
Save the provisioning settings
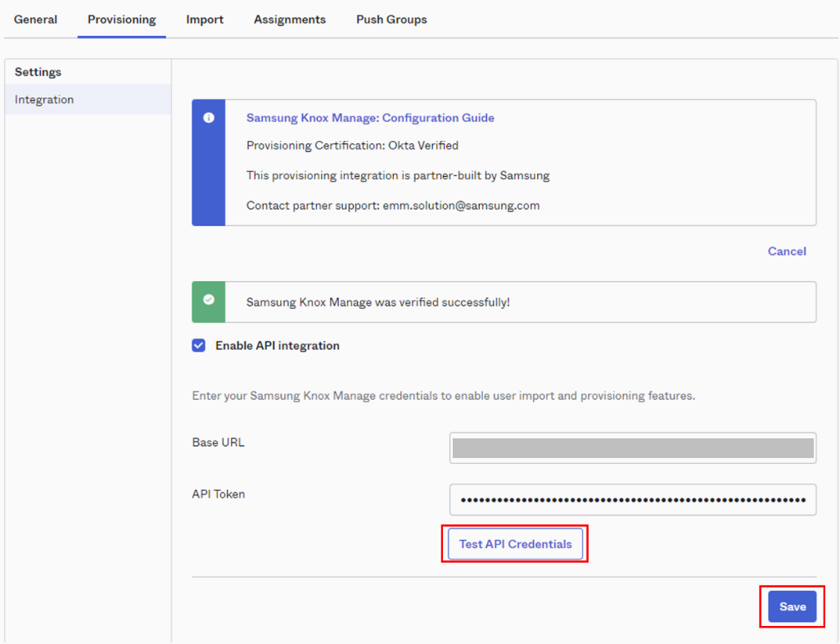(793, 606)
